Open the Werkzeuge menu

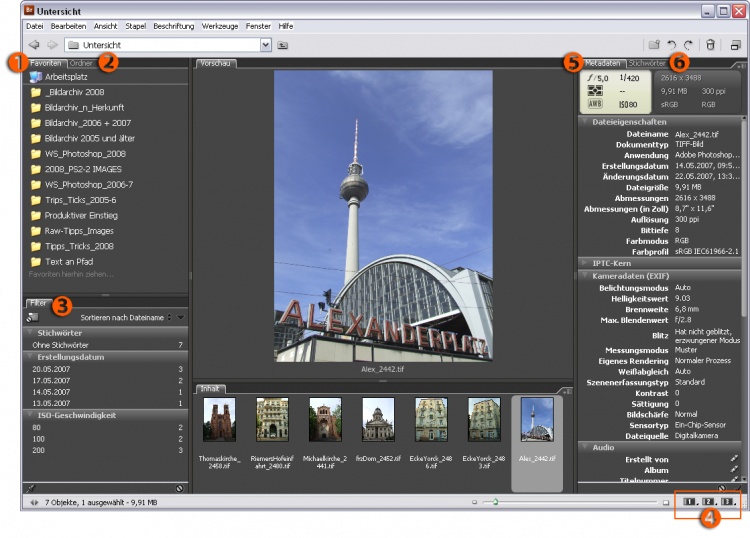tap(221, 24)
